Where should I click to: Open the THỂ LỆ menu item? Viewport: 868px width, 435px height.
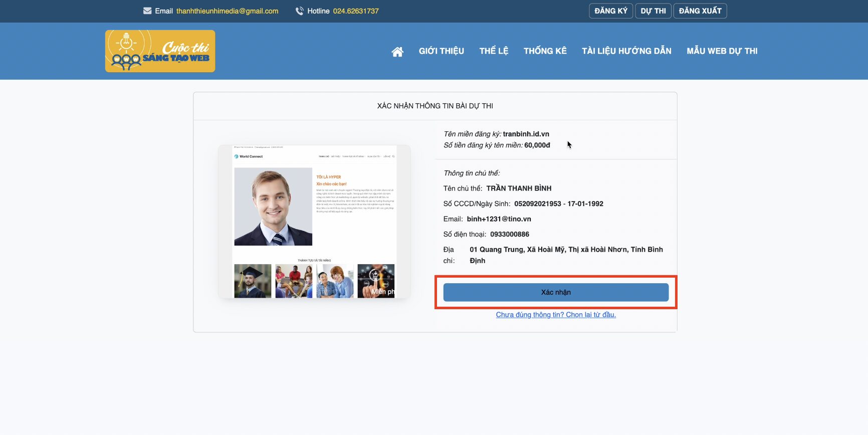click(x=494, y=51)
